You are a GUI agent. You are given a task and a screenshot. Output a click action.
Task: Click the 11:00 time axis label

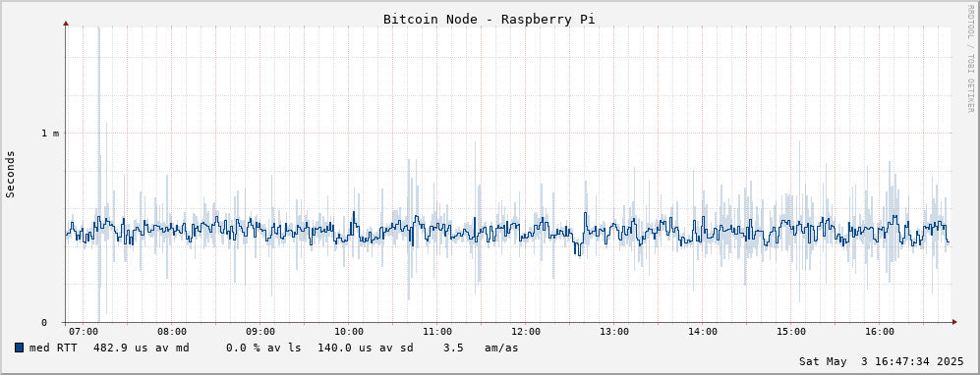[436, 332]
